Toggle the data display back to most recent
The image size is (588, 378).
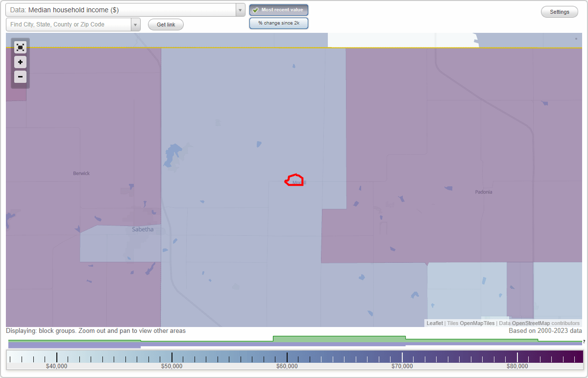(x=278, y=9)
